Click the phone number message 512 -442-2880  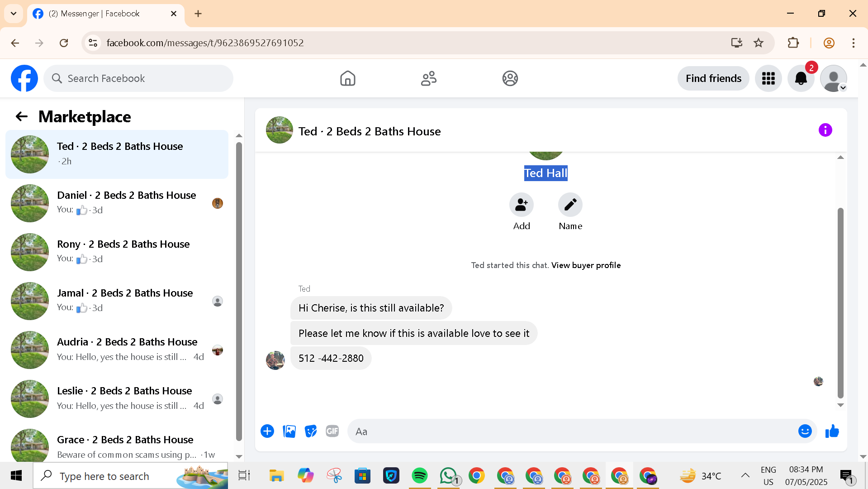[331, 358]
